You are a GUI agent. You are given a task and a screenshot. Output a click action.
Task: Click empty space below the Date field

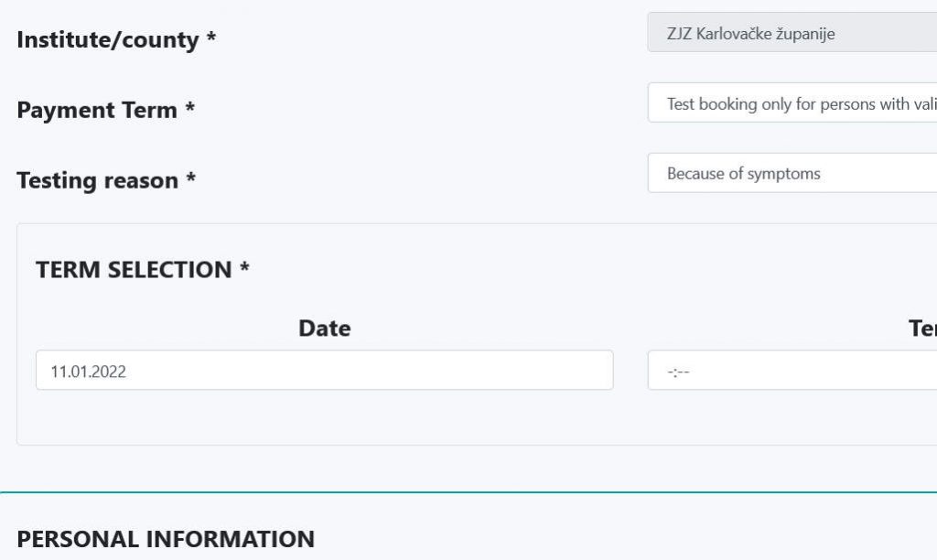(x=324, y=417)
